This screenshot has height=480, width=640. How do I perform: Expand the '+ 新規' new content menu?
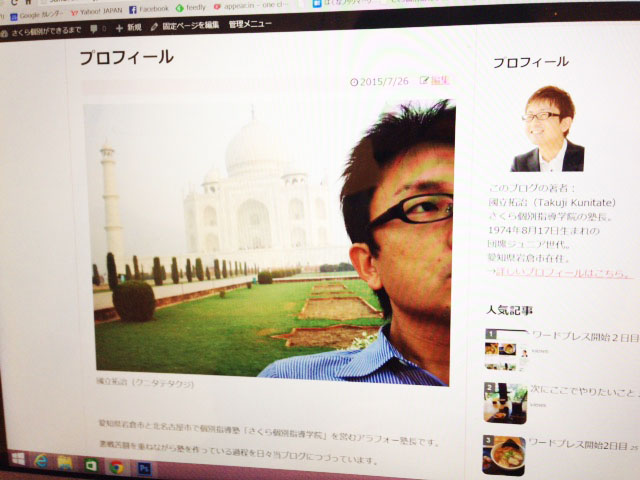click(128, 27)
